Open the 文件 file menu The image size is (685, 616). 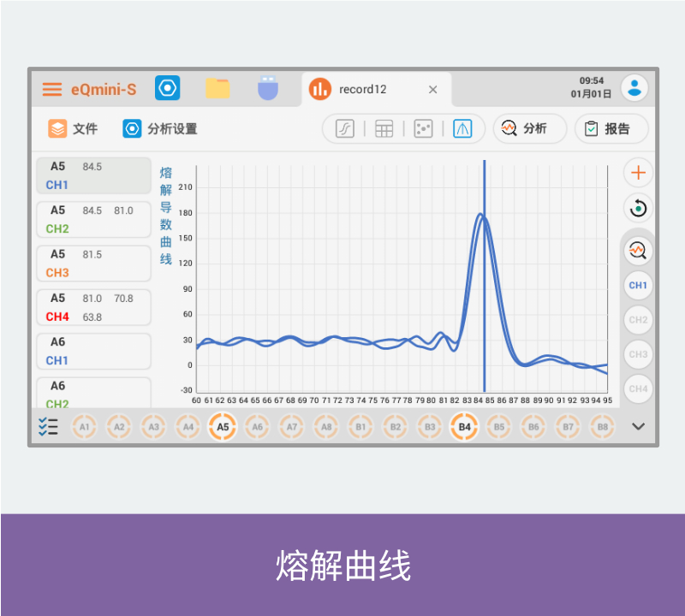[73, 128]
